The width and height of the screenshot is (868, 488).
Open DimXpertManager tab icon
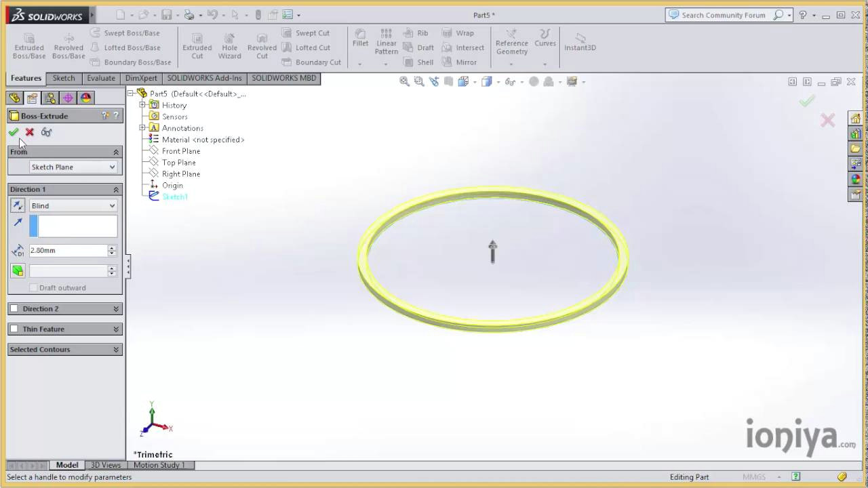(x=68, y=98)
